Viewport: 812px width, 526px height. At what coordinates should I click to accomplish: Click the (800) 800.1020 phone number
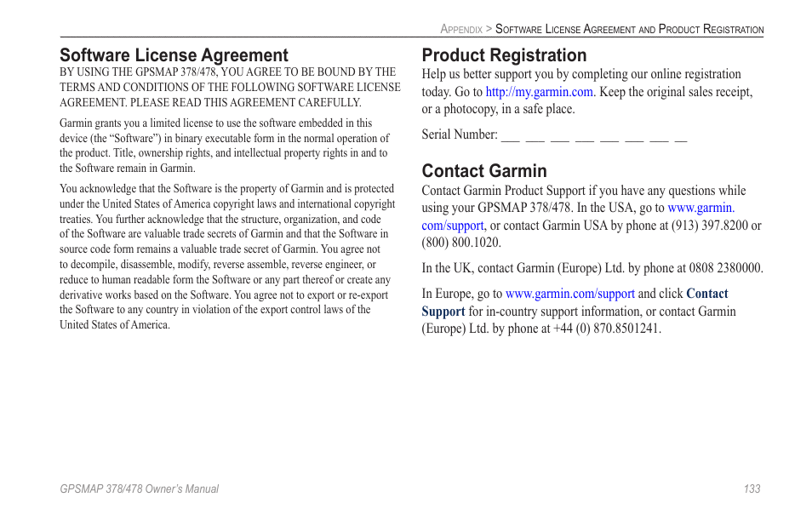click(x=460, y=243)
